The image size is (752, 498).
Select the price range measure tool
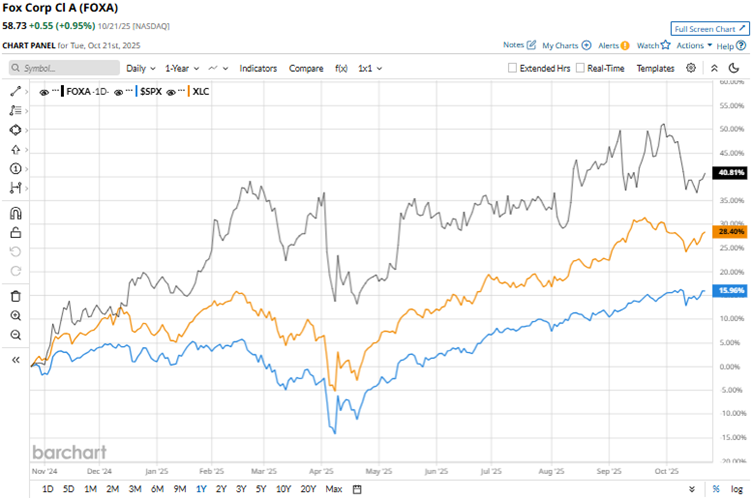click(x=15, y=188)
